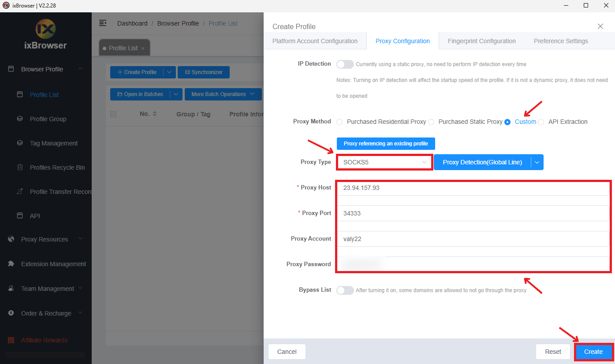Turn on the Bypass List switch
This screenshot has width=615, height=364.
(345, 290)
